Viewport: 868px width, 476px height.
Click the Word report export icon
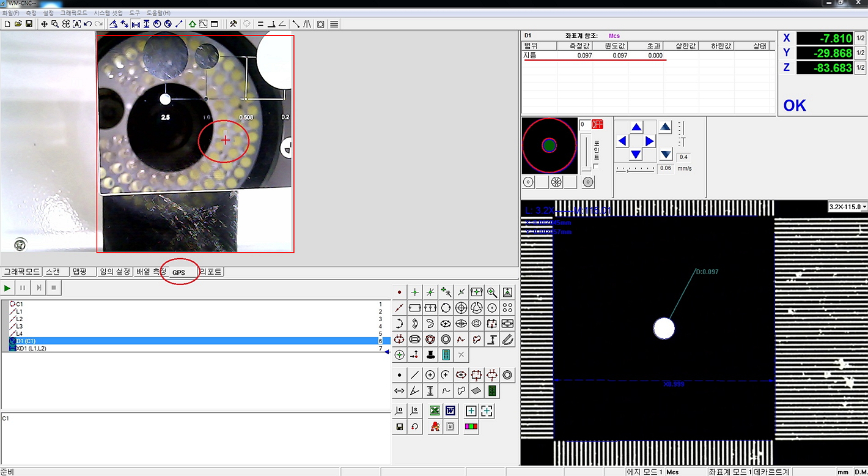[451, 411]
